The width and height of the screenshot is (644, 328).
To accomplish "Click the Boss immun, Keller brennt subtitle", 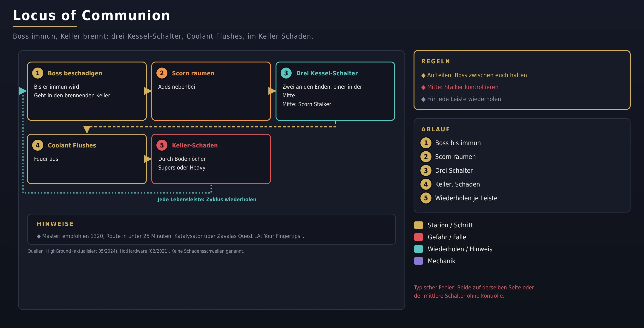I will (x=163, y=37).
